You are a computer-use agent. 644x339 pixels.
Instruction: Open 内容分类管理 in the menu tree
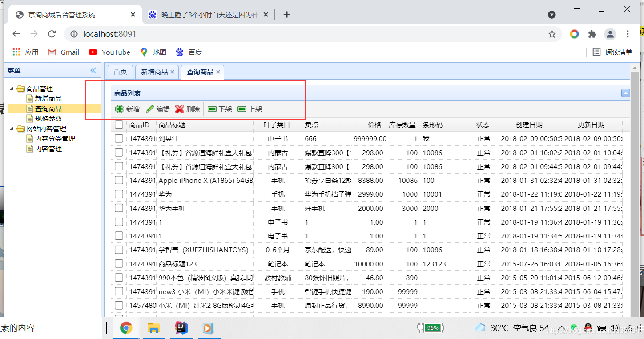pos(55,138)
